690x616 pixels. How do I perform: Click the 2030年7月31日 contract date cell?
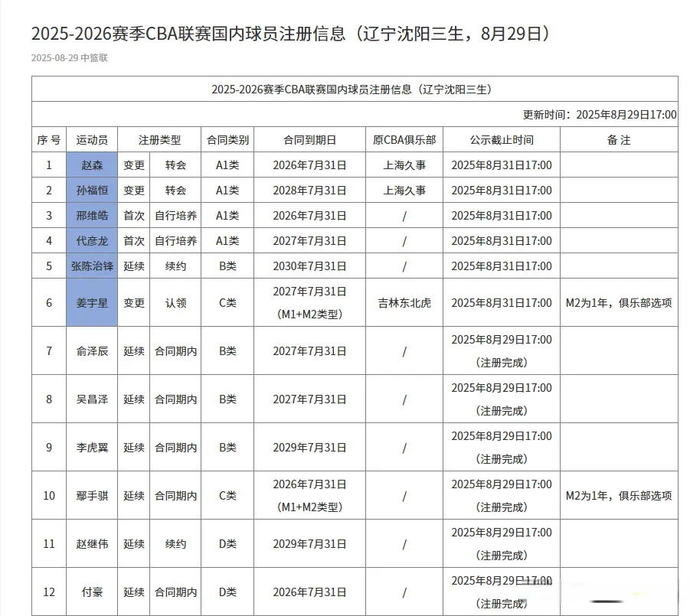[x=309, y=266]
